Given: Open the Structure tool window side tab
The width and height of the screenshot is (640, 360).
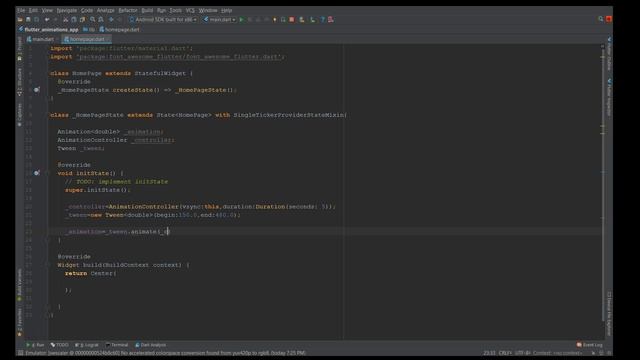Looking at the screenshot, I should [20, 82].
